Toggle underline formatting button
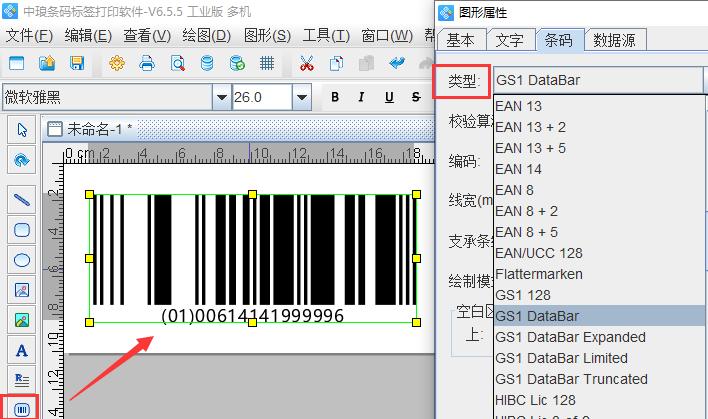The height and width of the screenshot is (419, 708). coord(389,97)
